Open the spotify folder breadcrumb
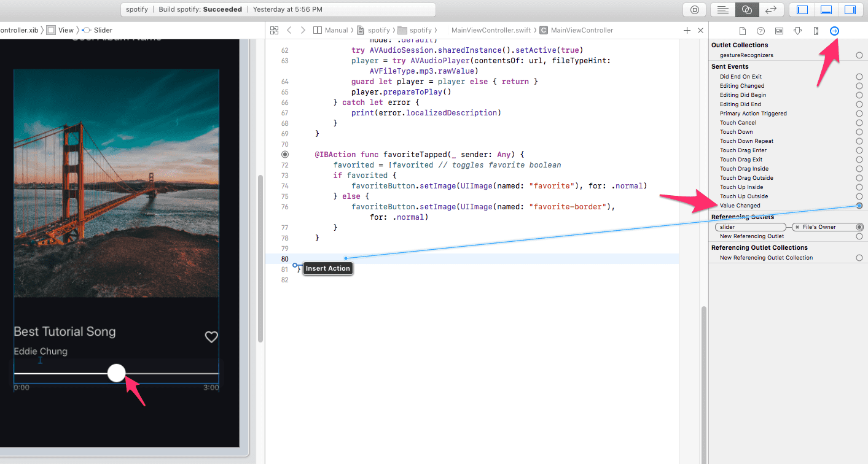The image size is (868, 464). click(x=415, y=30)
